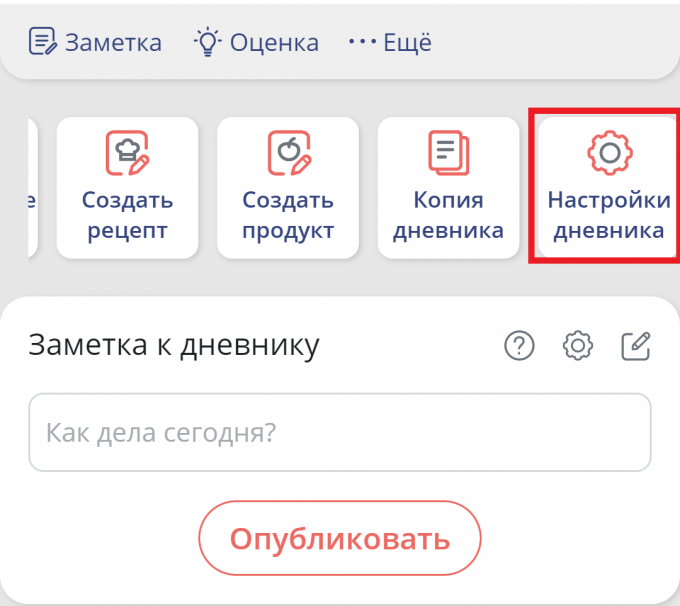The height and width of the screenshot is (606, 680).
Task: Open the Настройки дневника card label
Action: tap(609, 215)
